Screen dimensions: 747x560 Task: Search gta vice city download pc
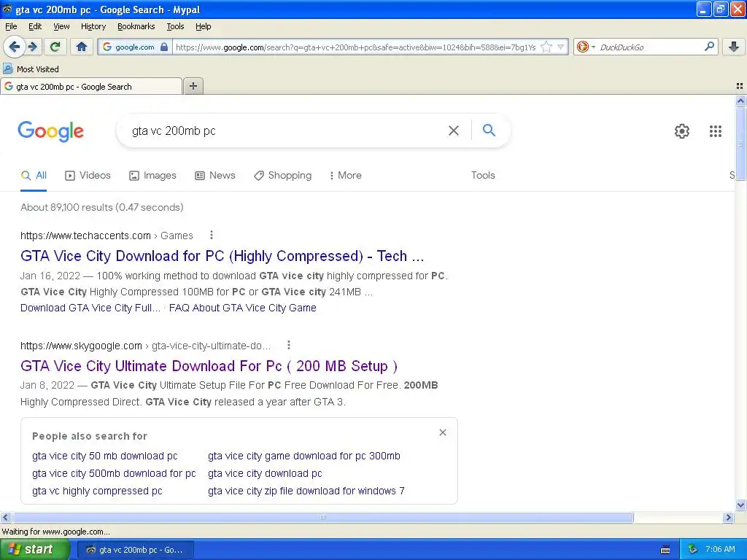tap(265, 473)
